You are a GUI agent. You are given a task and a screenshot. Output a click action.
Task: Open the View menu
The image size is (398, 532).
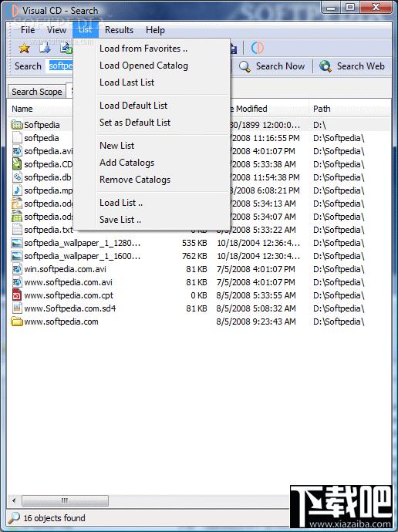[x=56, y=30]
